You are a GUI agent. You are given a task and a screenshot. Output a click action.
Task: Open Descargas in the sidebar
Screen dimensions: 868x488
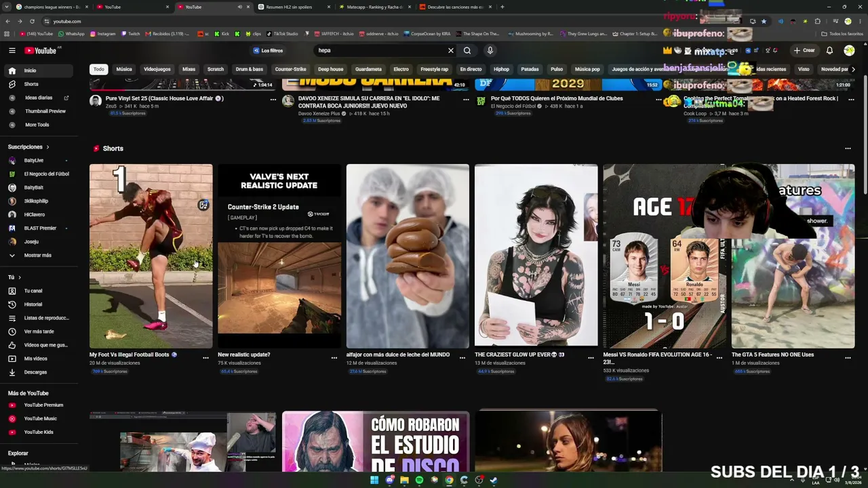(x=39, y=372)
